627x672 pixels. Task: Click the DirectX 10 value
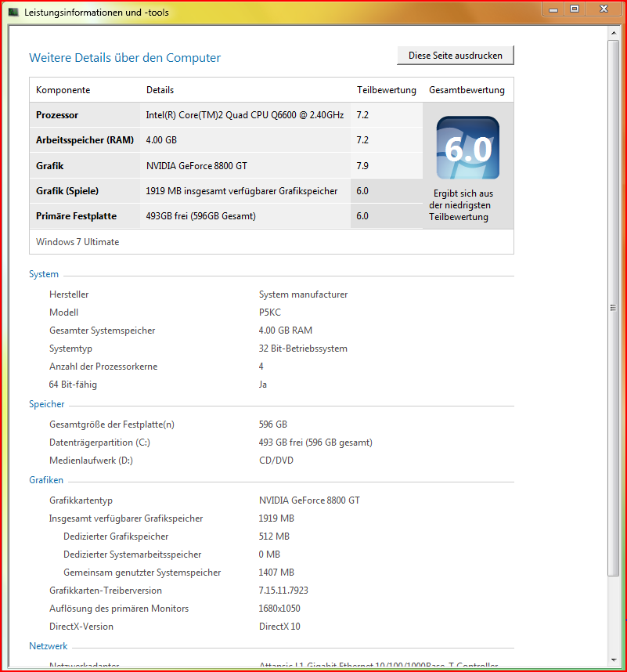(279, 626)
